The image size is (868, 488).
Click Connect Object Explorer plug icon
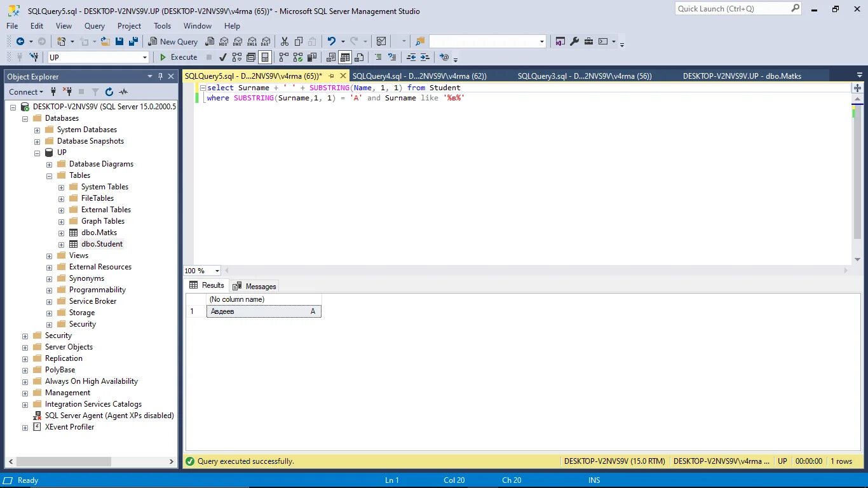click(54, 91)
